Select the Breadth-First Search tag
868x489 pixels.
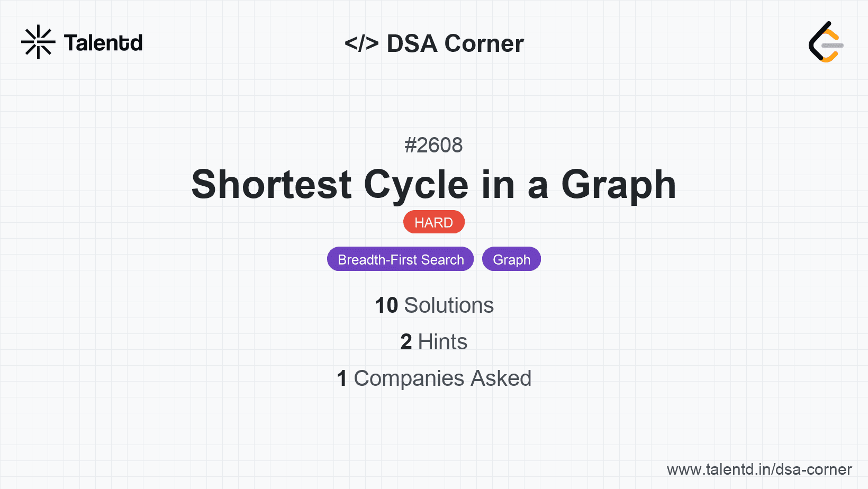coord(400,259)
